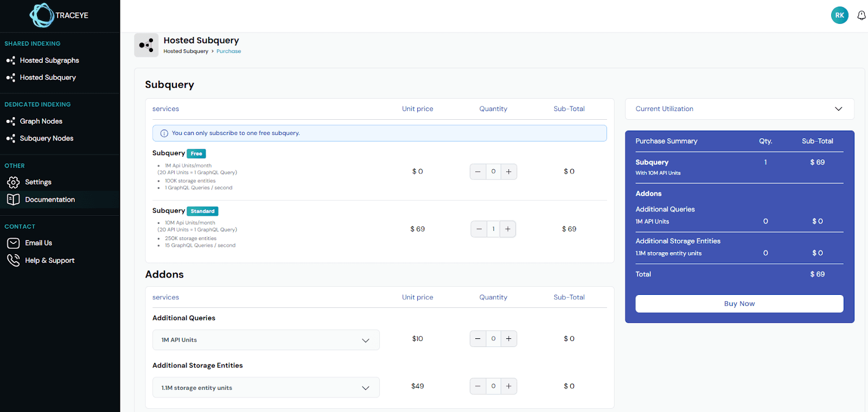The width and height of the screenshot is (868, 412).
Task: Open notifications bell
Action: tap(861, 15)
